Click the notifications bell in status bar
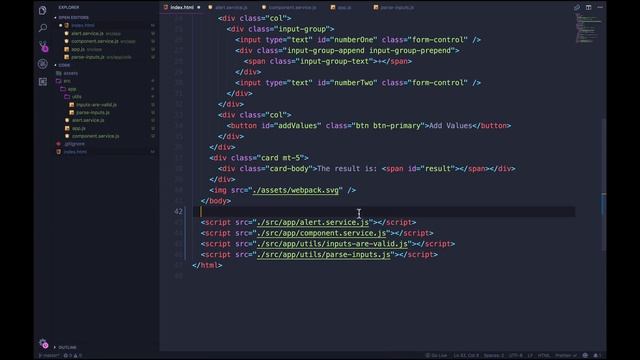Screen dimensions: 640x360 (596, 356)
